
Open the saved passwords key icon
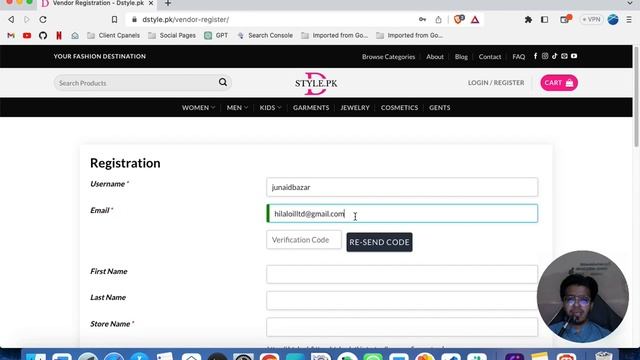click(x=422, y=20)
